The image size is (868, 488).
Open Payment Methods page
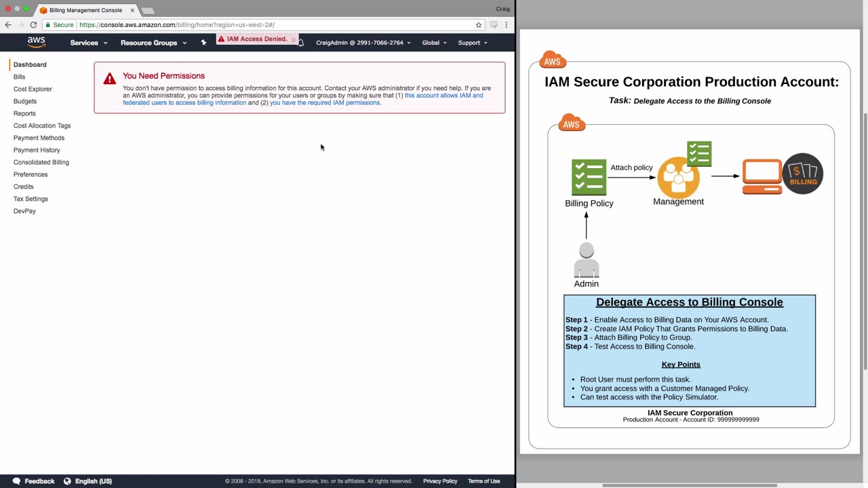39,138
